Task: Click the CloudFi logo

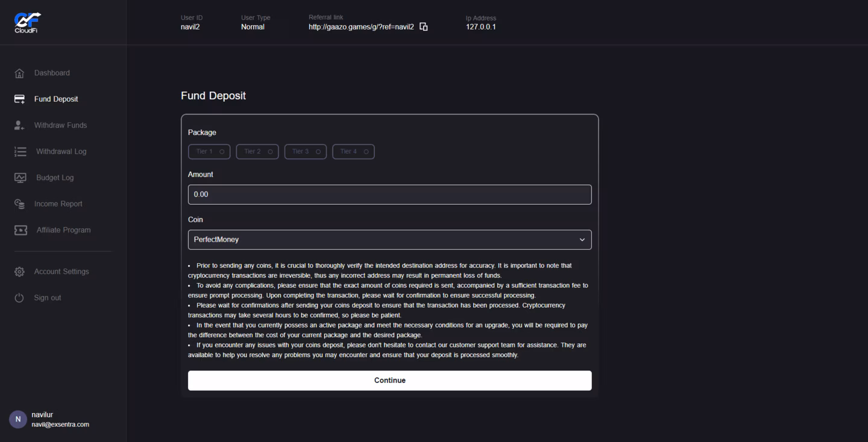Action: pyautogui.click(x=27, y=22)
